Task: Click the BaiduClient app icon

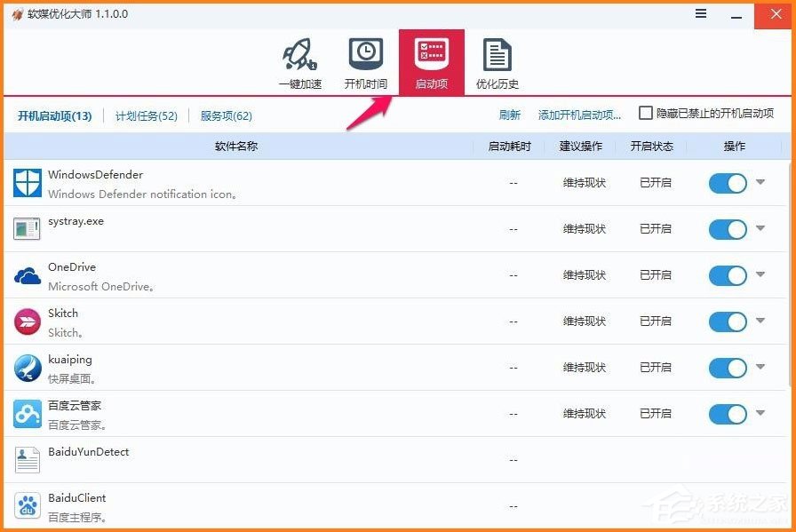Action: (27, 506)
